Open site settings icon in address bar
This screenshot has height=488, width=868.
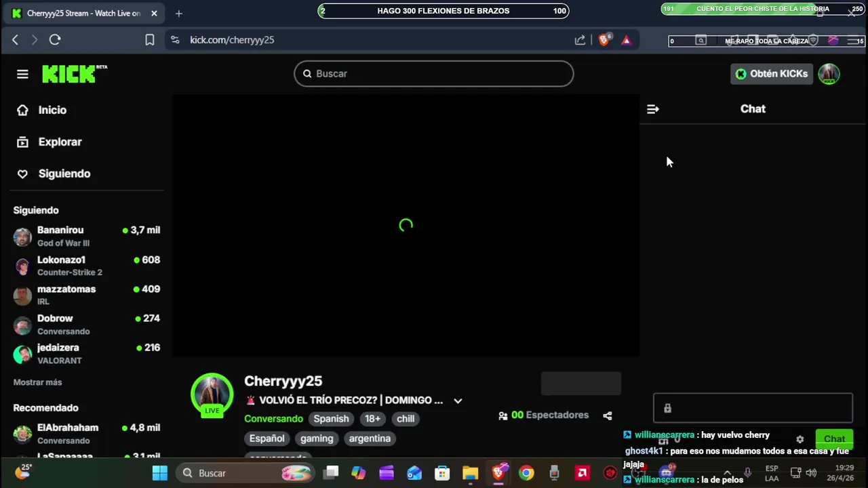tap(175, 40)
